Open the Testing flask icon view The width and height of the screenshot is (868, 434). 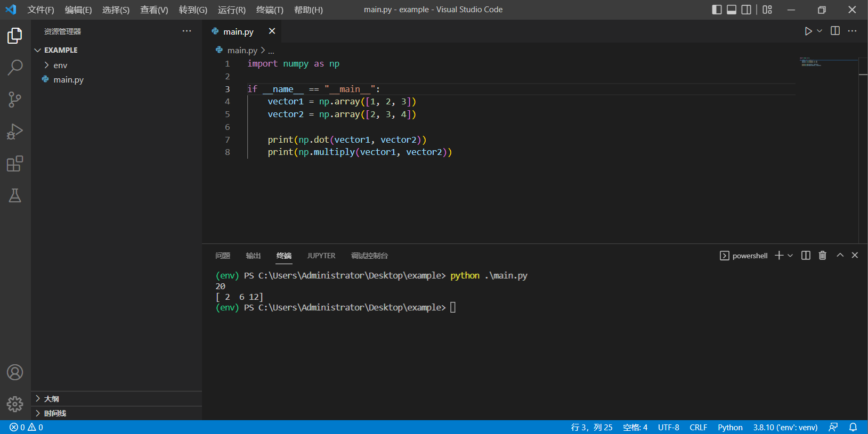click(x=15, y=195)
